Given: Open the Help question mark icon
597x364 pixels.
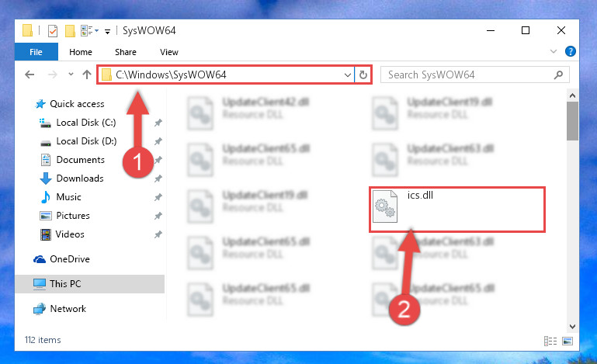Looking at the screenshot, I should point(570,51).
